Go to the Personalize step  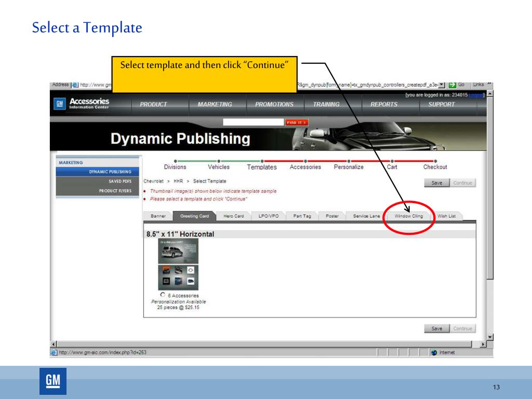click(349, 167)
